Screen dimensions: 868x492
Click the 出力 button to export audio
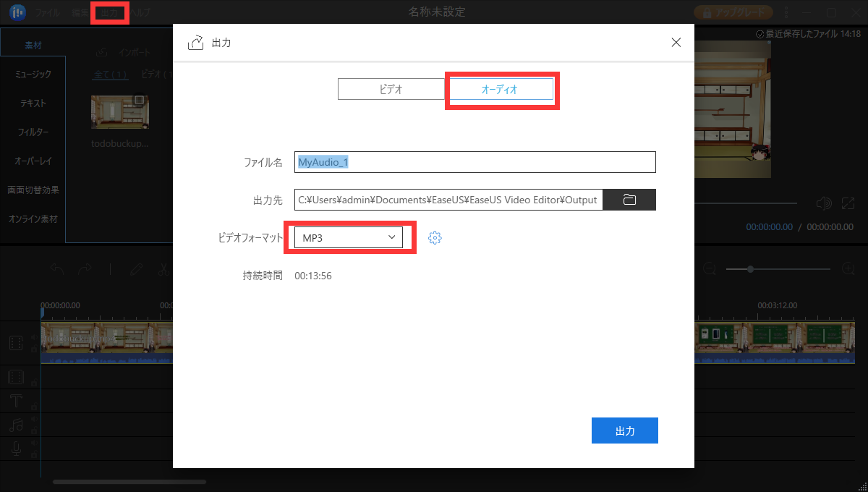coord(624,430)
